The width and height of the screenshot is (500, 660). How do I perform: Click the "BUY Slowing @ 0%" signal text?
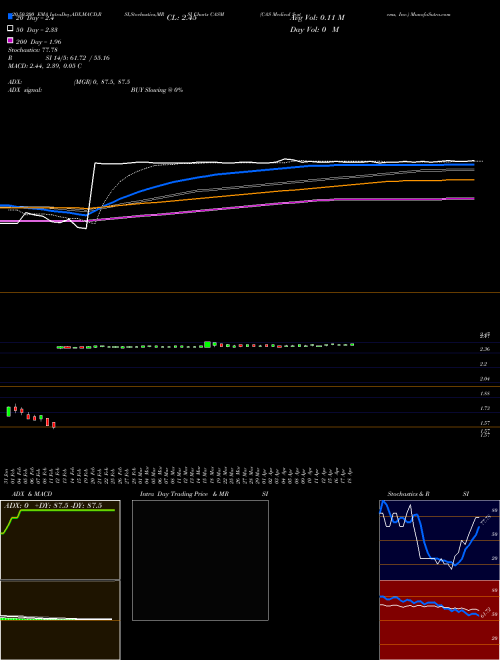click(x=157, y=90)
